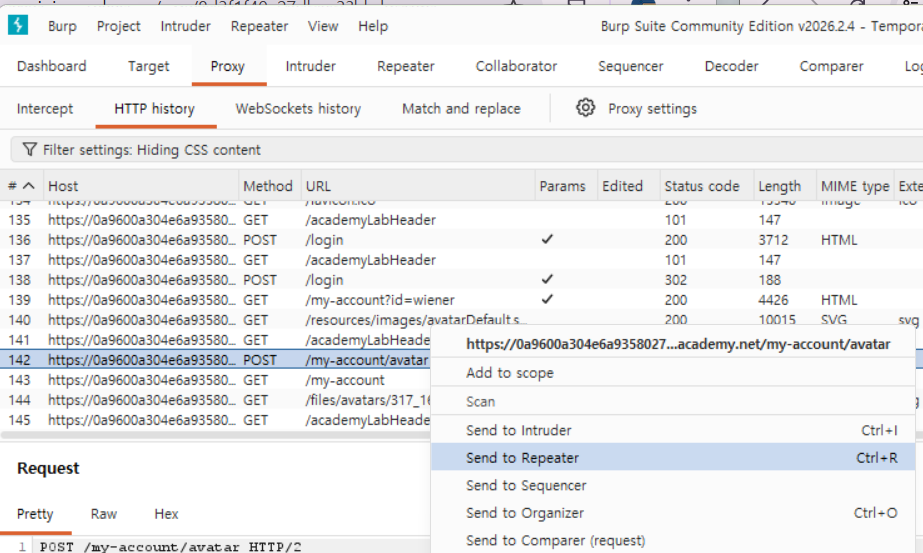This screenshot has height=553, width=923.
Task: Select row 144 /files/avatars request
Action: tap(215, 400)
